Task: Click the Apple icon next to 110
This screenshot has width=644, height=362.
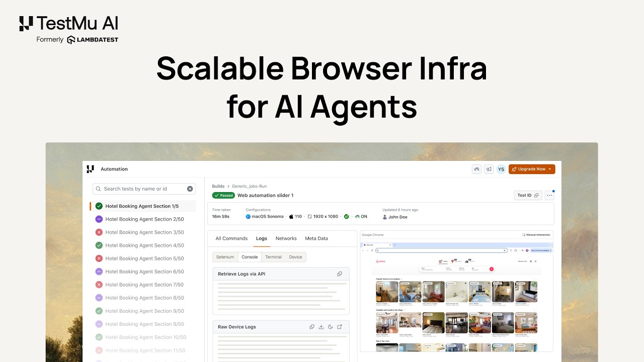Action: (x=291, y=217)
